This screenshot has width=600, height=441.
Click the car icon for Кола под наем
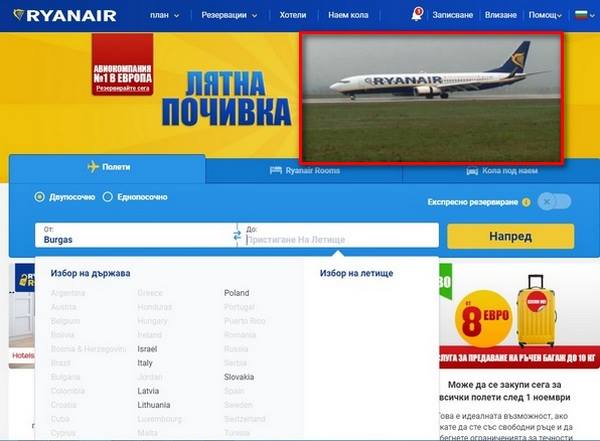472,171
